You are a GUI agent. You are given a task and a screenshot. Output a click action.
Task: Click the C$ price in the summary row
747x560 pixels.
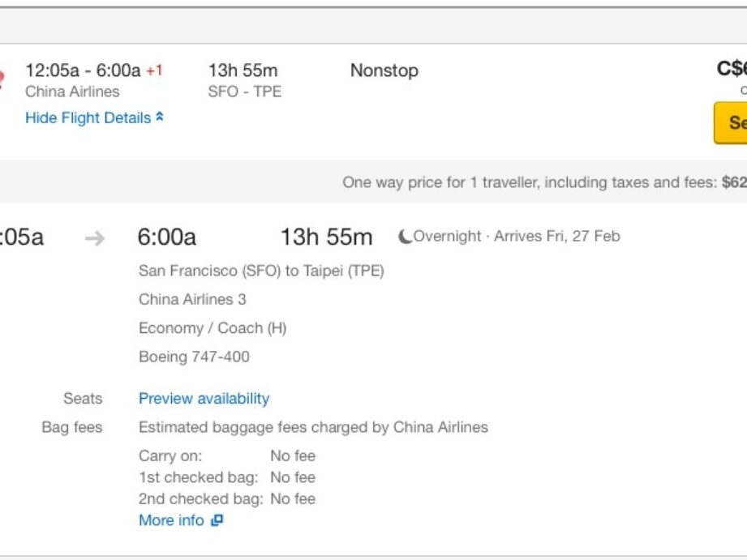[x=731, y=69]
